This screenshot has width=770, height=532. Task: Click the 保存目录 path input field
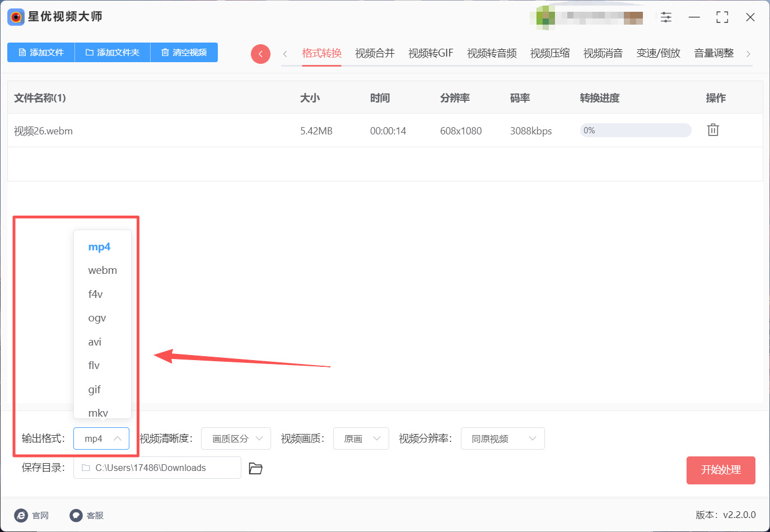(157, 468)
